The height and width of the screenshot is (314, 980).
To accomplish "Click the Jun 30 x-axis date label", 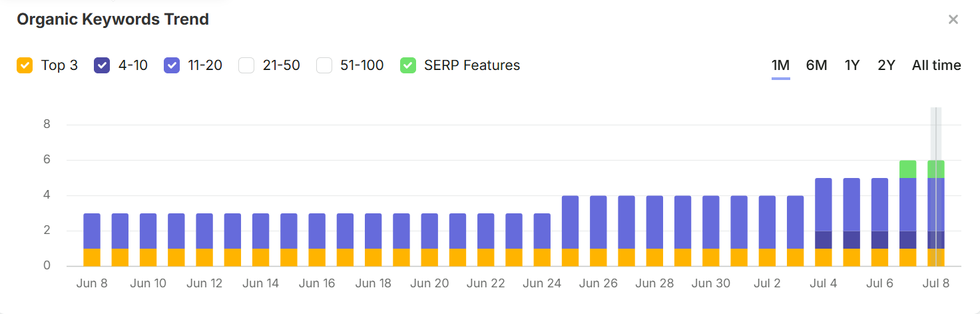I will [711, 283].
